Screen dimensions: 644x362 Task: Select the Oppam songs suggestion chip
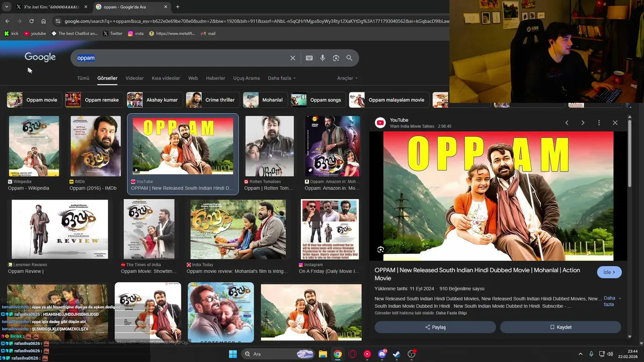point(318,100)
